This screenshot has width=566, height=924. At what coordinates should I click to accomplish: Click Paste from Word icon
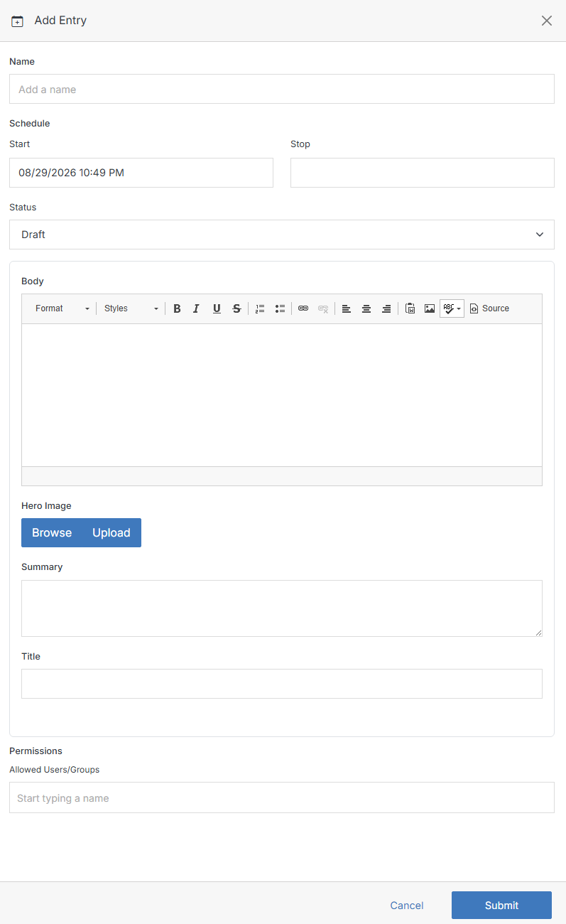[410, 308]
